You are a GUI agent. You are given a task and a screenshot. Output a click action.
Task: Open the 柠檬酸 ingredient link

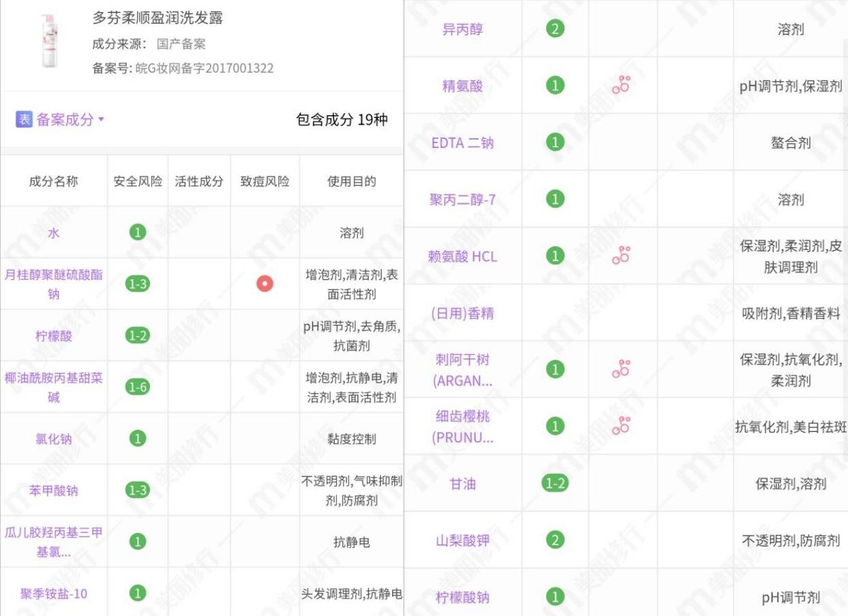[x=53, y=335]
